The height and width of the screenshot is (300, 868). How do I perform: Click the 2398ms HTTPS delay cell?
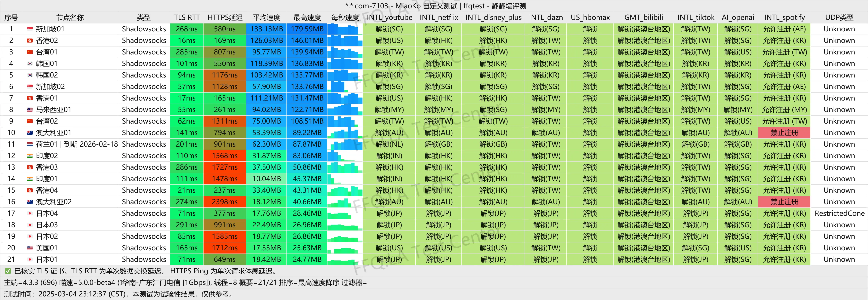(x=225, y=202)
